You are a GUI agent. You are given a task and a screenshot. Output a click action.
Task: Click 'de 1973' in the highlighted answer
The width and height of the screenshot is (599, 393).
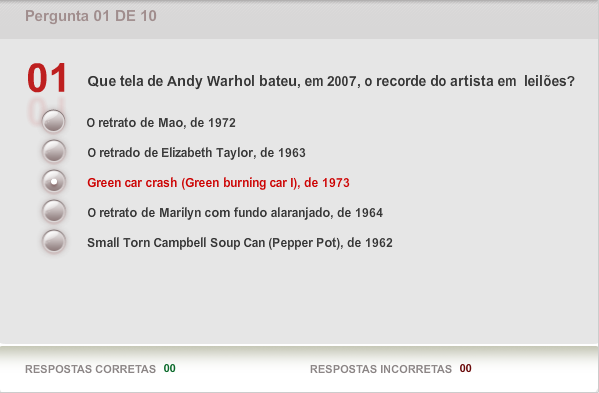(327, 183)
